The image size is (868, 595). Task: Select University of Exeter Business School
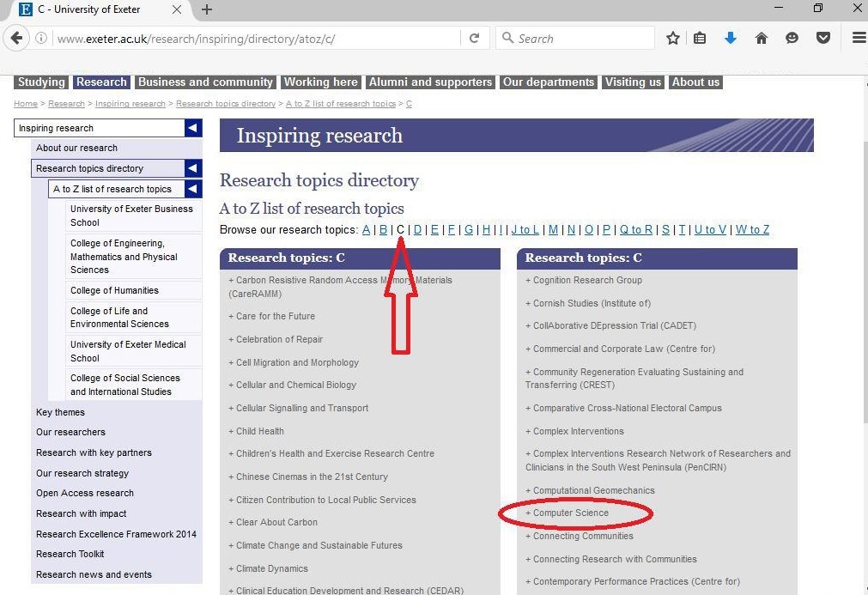pos(131,216)
